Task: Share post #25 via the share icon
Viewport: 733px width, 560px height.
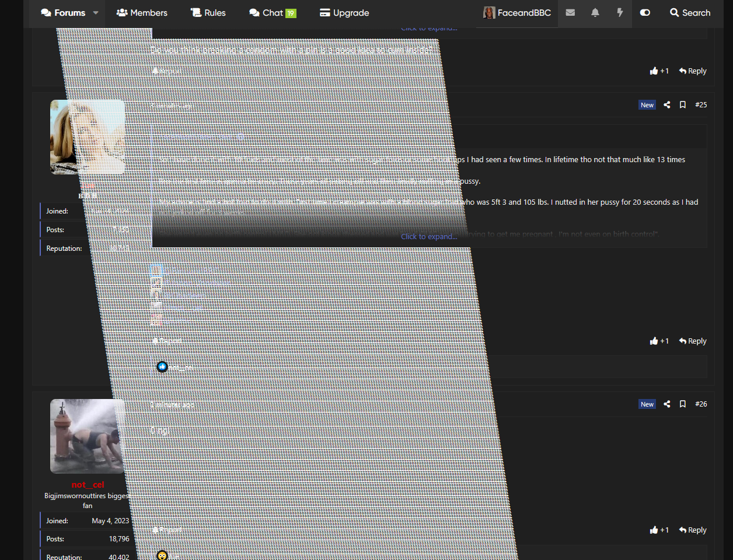Action: pyautogui.click(x=666, y=105)
